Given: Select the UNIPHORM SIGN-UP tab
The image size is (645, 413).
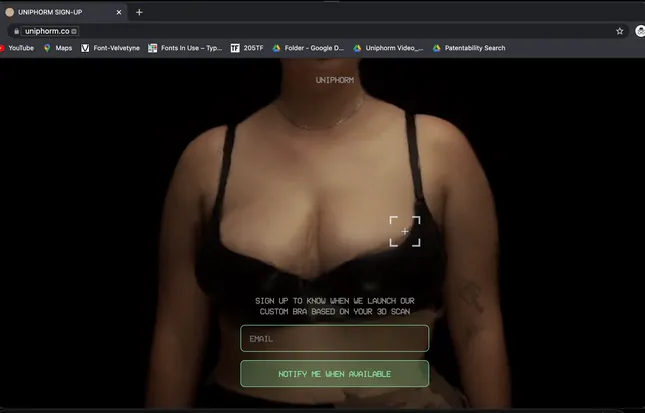Looking at the screenshot, I should (64, 12).
